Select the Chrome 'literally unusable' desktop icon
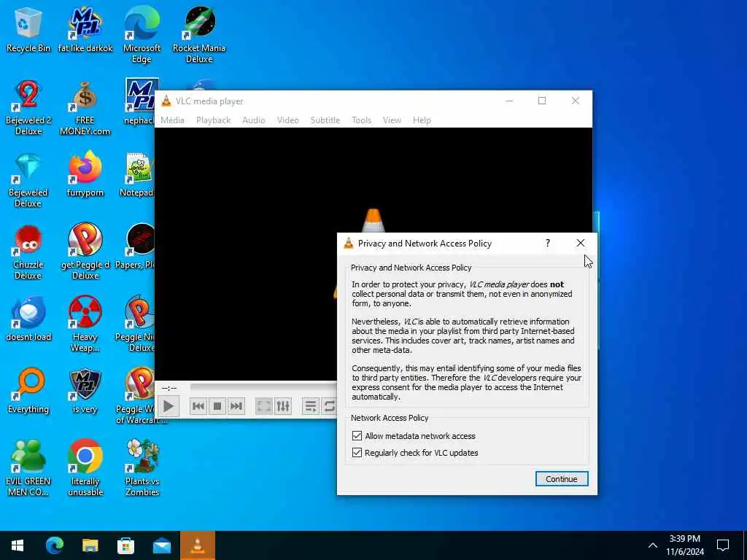Viewport: 747px width, 560px height. tap(85, 469)
